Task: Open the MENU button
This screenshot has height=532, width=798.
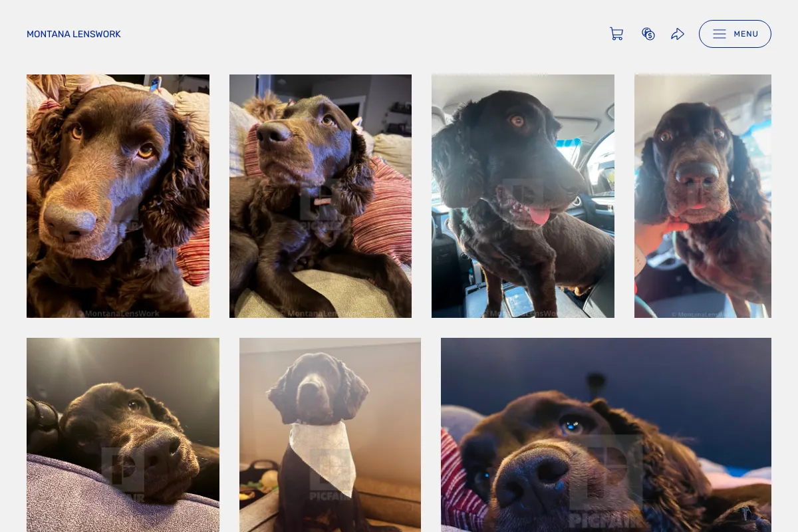Action: (735, 34)
